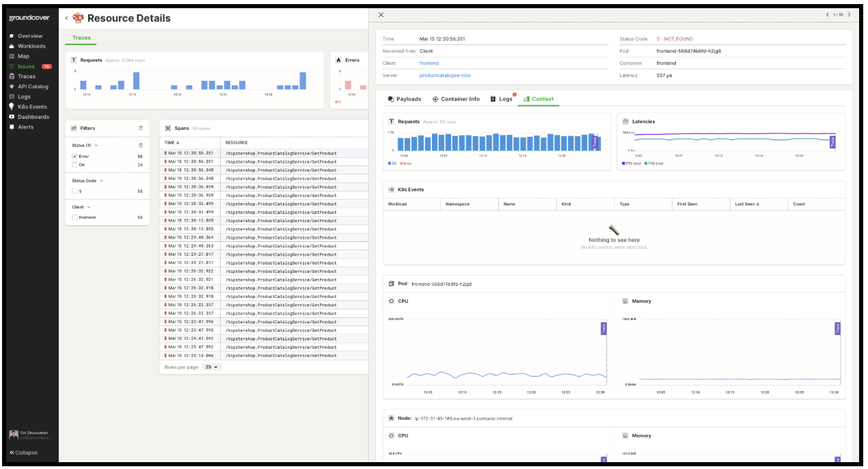Uncheck the Error status checkbox
The height and width of the screenshot is (469, 868).
pos(74,157)
